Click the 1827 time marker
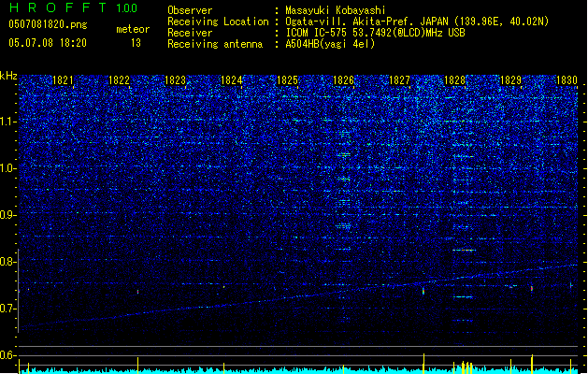Viewport: 588px width, 374px height. 399,79
